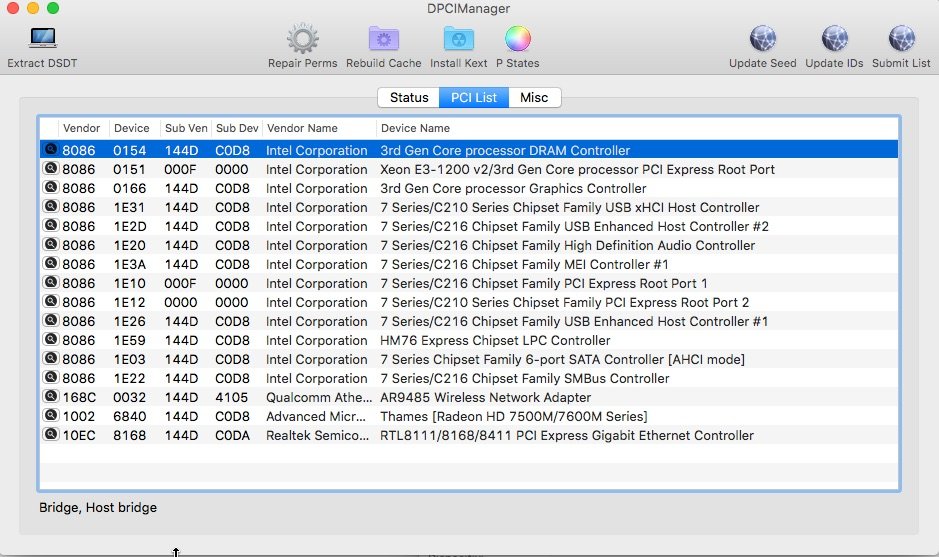939x557 pixels.
Task: Select 'AR9485 Wireless Network Adapter' entry
Action: (486, 398)
